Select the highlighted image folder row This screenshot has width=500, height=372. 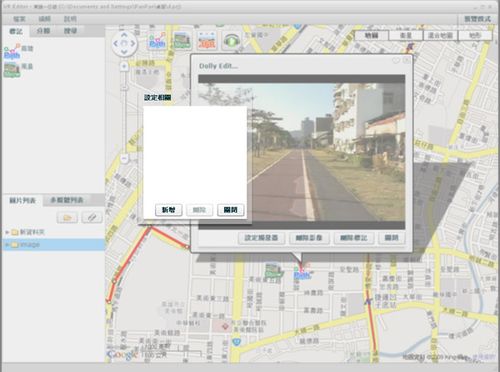point(53,245)
